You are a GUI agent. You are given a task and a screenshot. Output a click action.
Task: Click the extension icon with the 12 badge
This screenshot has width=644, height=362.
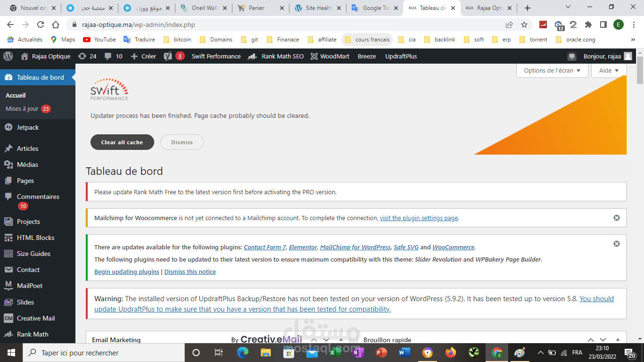[x=559, y=25]
